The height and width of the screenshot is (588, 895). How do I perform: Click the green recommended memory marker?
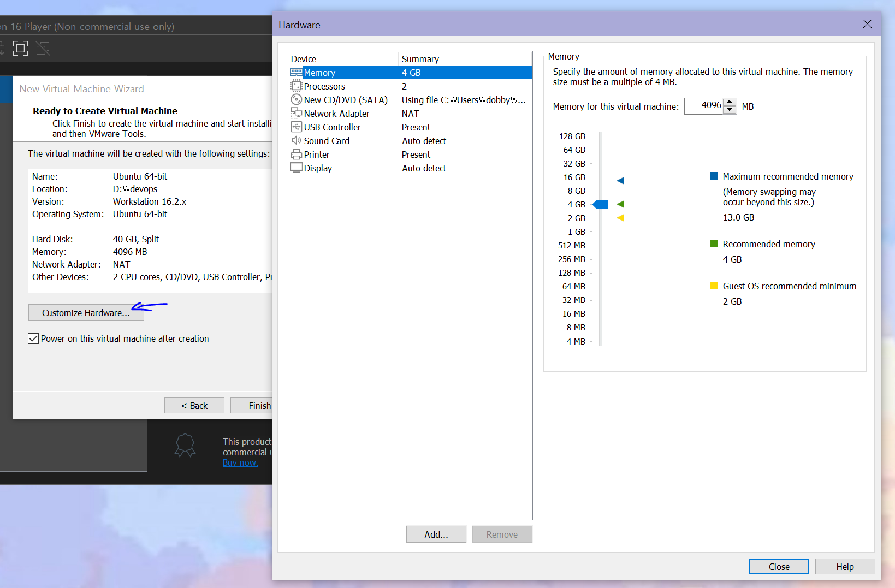pos(620,204)
